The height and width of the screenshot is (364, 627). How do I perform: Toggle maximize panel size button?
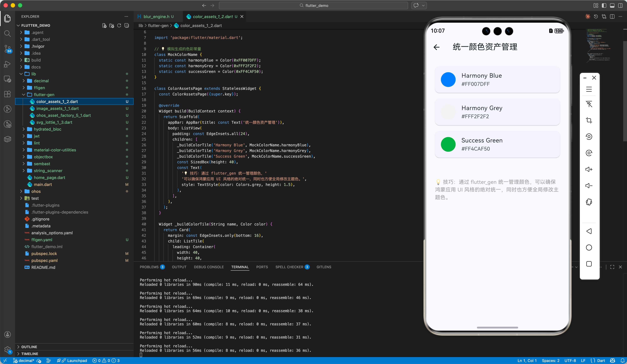coord(612,267)
